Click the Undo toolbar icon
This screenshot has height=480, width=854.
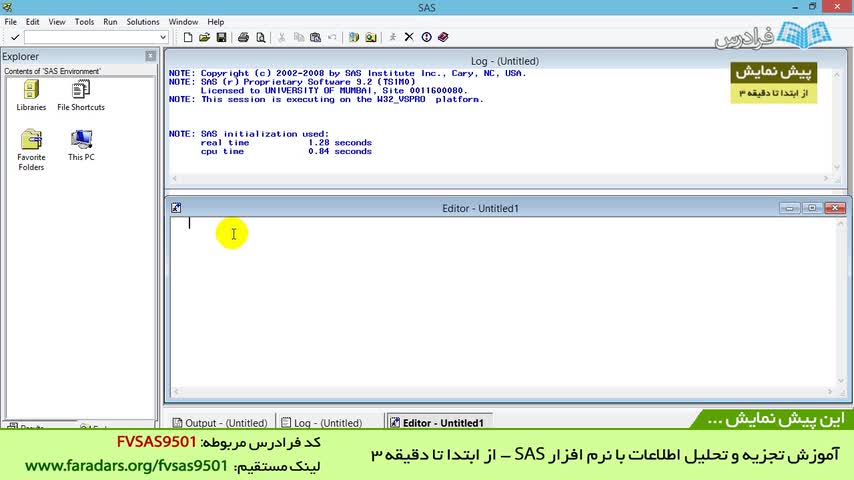click(x=332, y=37)
